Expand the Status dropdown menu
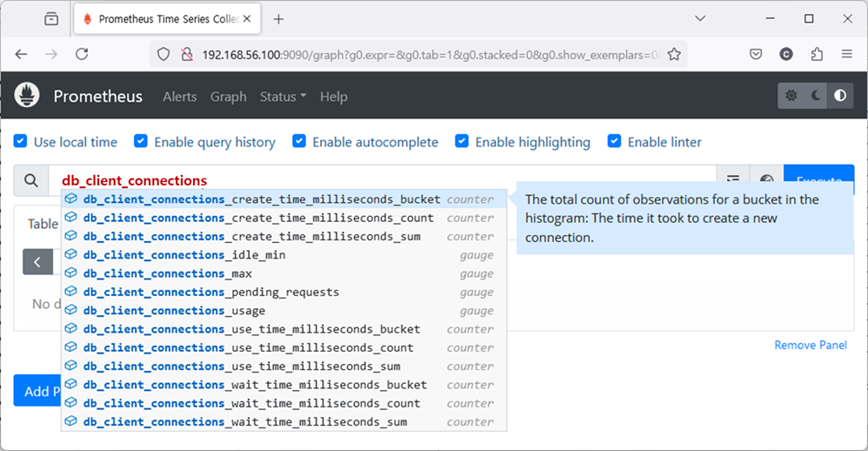The height and width of the screenshot is (451, 868). (283, 97)
